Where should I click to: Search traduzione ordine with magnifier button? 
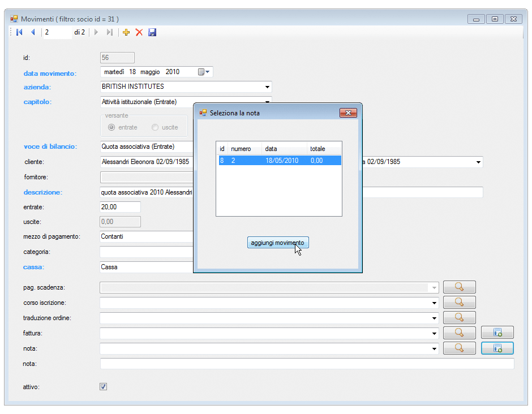click(460, 317)
